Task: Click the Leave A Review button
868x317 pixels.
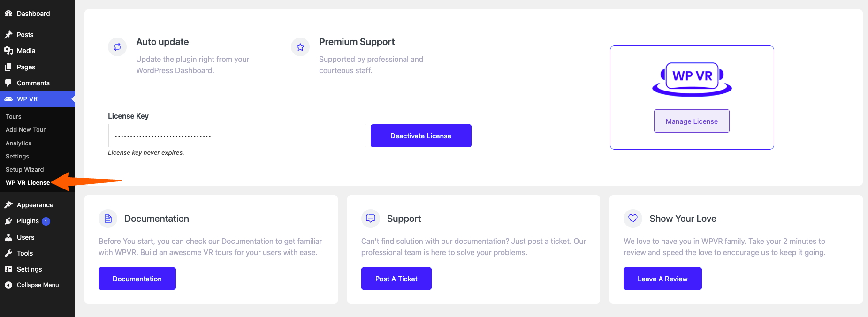Action: point(662,279)
